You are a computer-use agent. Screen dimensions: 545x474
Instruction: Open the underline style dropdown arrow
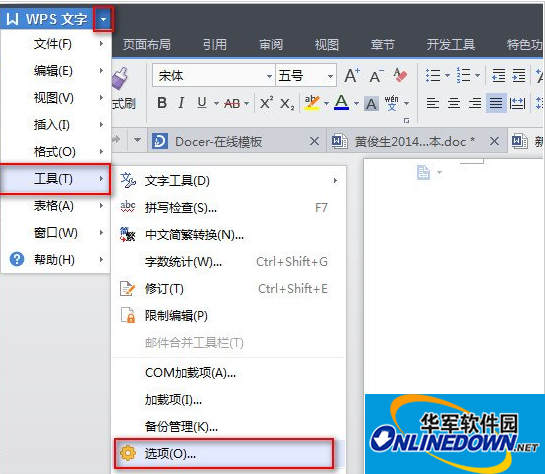[x=216, y=103]
